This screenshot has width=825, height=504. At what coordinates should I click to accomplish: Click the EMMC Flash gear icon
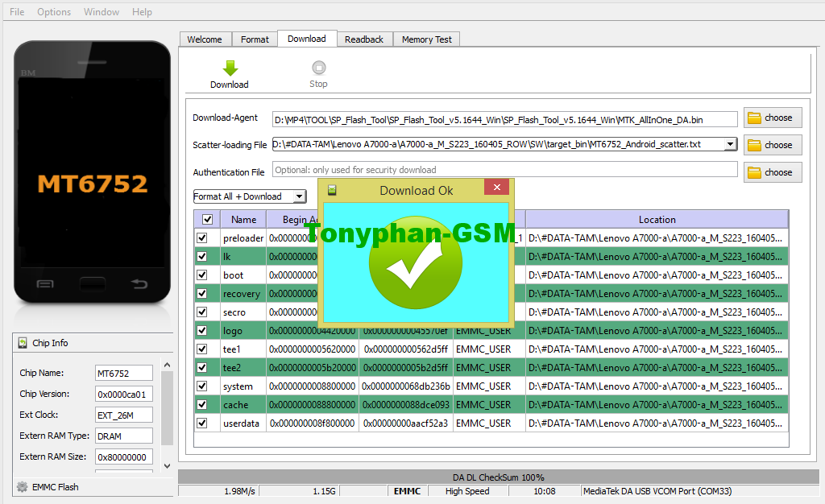(x=22, y=486)
